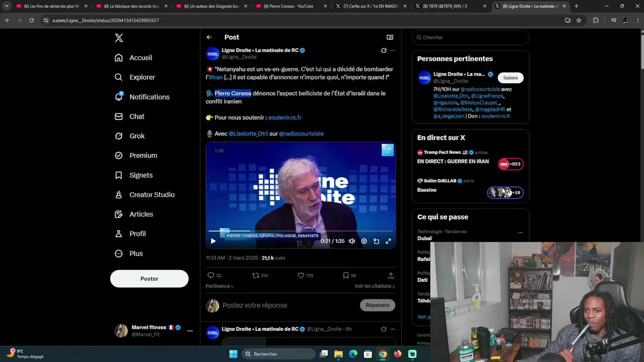Follow Ligne Droite with Suivre button
Viewport: 644px width, 362px height.
[510, 78]
